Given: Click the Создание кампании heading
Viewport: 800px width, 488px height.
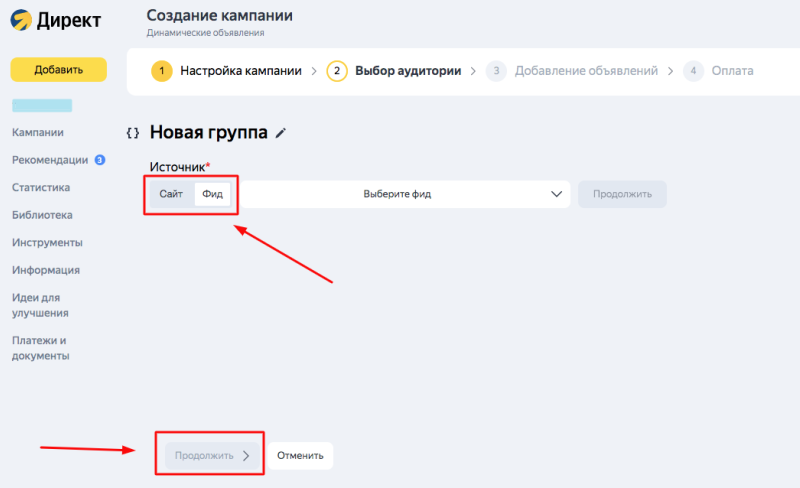Looking at the screenshot, I should pyautogui.click(x=219, y=15).
